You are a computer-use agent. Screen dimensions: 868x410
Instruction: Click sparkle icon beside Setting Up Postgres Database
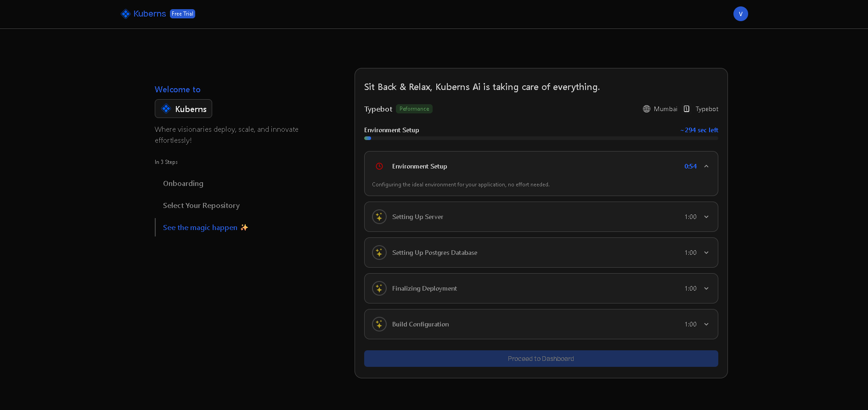pyautogui.click(x=379, y=253)
